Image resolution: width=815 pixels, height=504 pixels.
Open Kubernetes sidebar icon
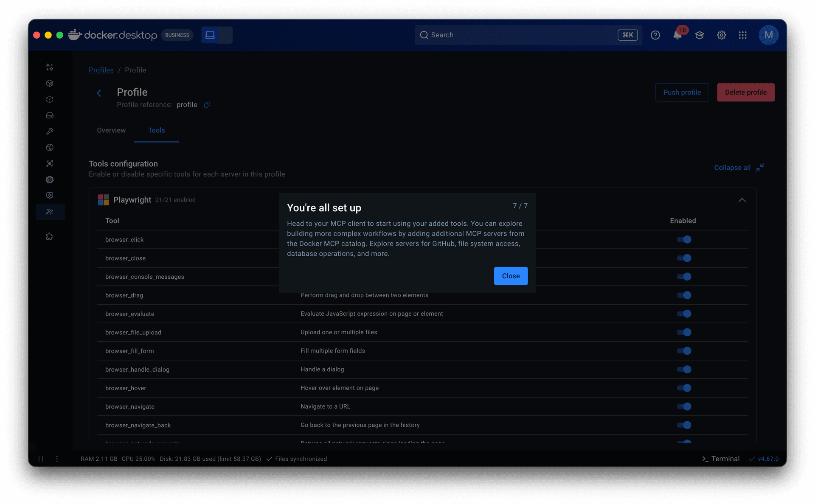[x=50, y=179]
